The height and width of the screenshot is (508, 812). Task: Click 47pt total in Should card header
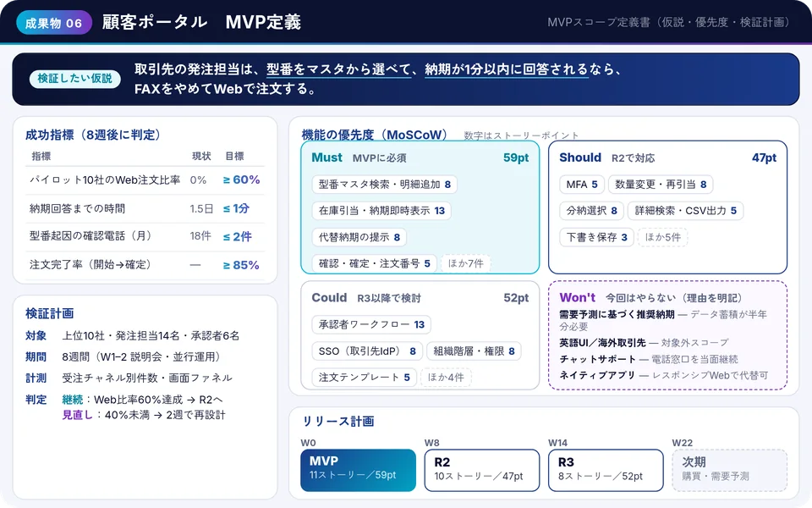764,157
